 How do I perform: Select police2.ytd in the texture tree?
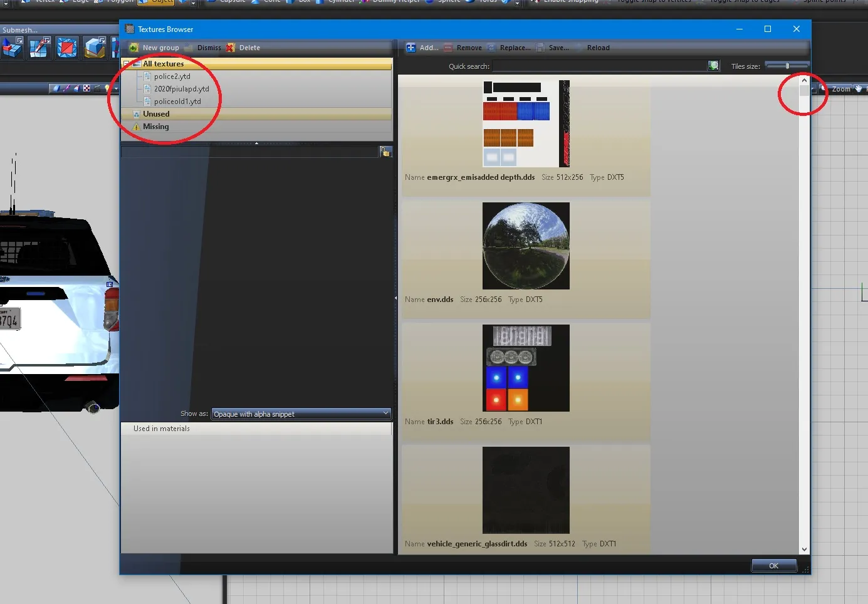pyautogui.click(x=172, y=76)
